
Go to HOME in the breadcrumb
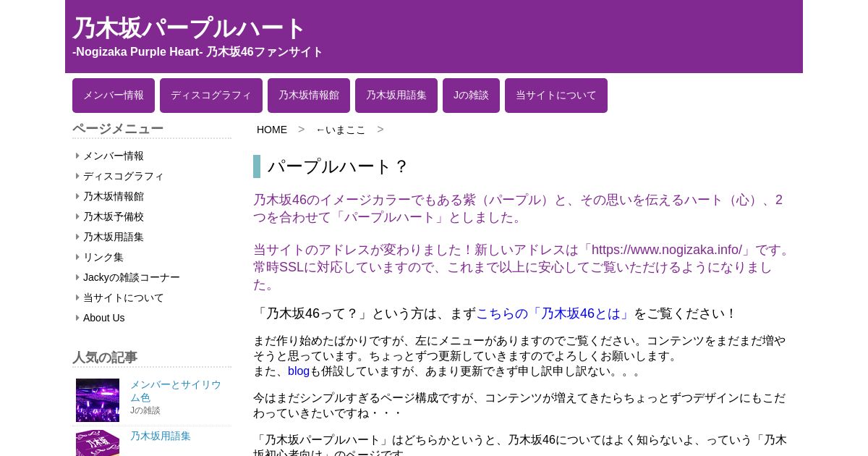272,130
